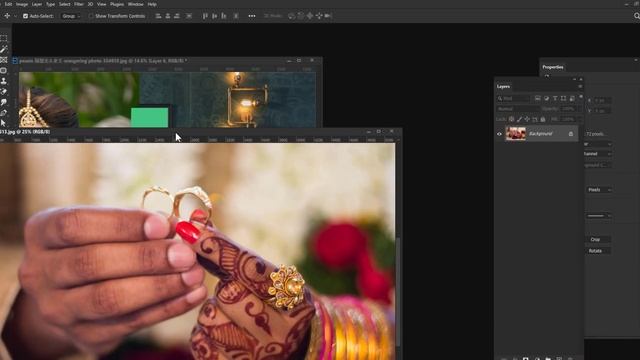
Task: Toggle the layer filtering switch
Action: [581, 97]
